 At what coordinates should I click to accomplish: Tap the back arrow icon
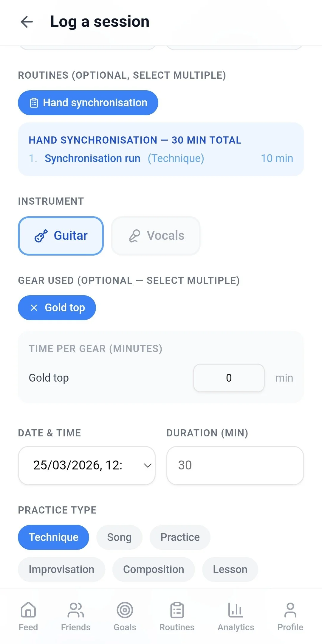point(27,22)
